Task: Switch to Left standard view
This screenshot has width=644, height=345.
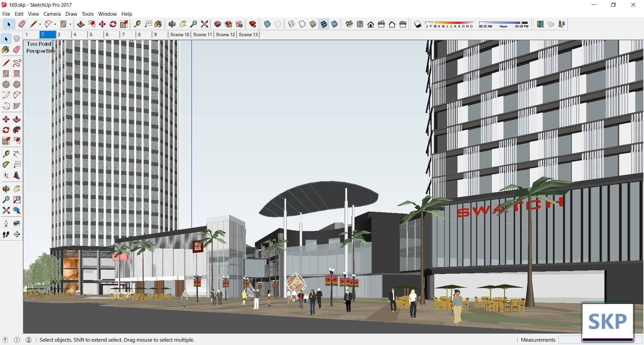Action: pyautogui.click(x=403, y=24)
